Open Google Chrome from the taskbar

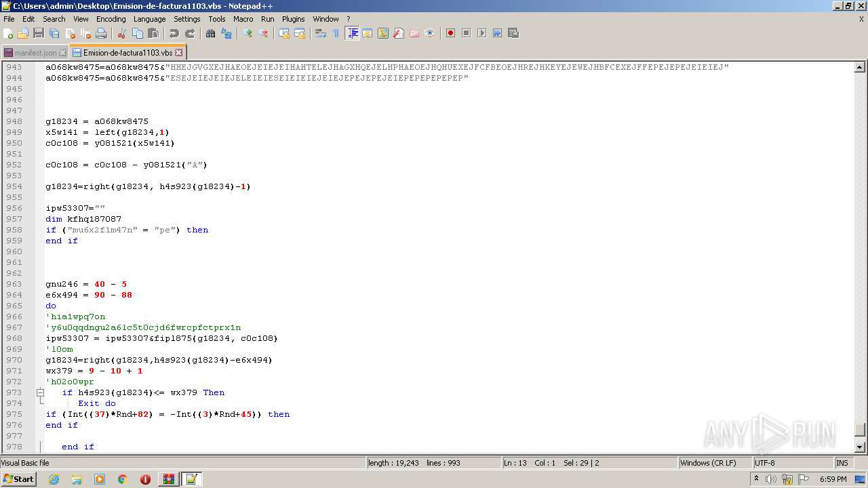[122, 479]
